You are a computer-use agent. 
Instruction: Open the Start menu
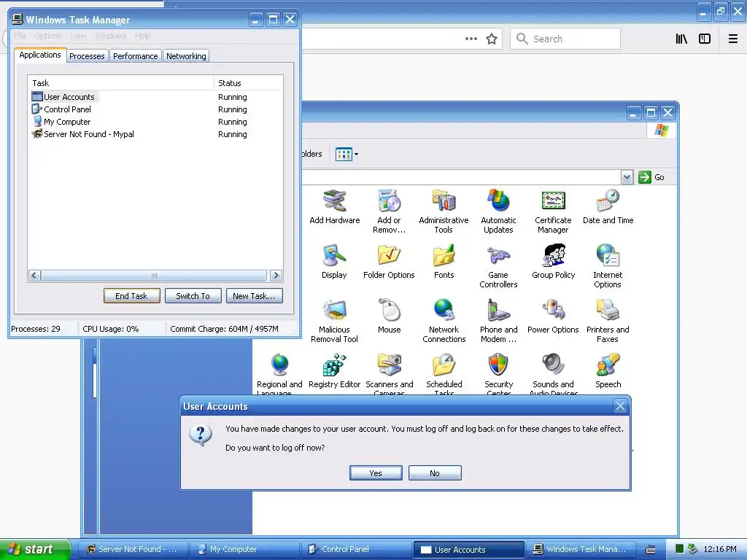35,549
